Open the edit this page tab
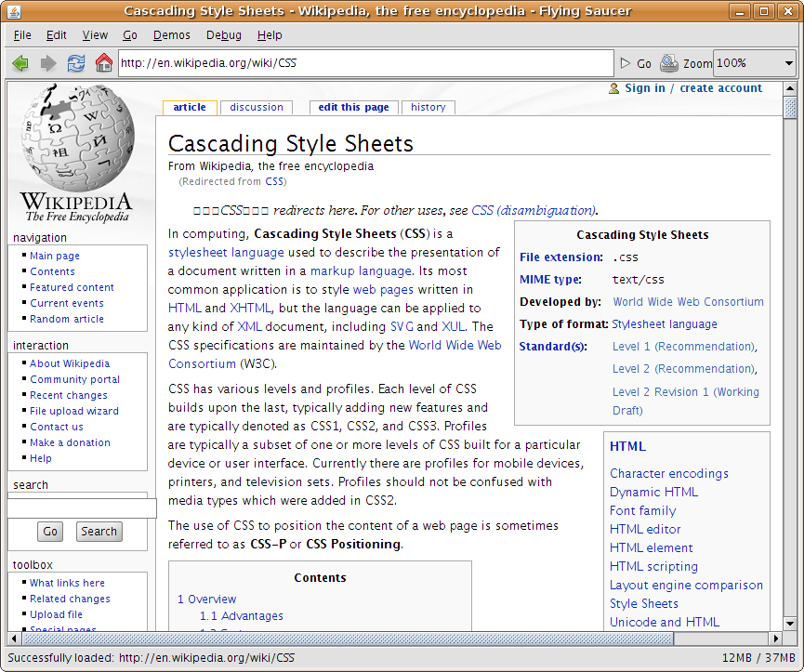Viewport: 804px width, 672px height. (x=353, y=107)
